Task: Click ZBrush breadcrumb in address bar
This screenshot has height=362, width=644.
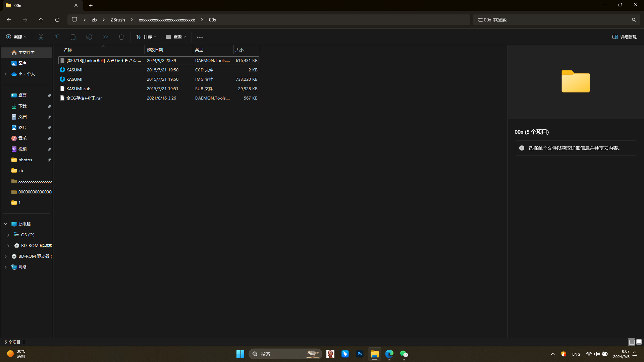Action: [x=118, y=20]
